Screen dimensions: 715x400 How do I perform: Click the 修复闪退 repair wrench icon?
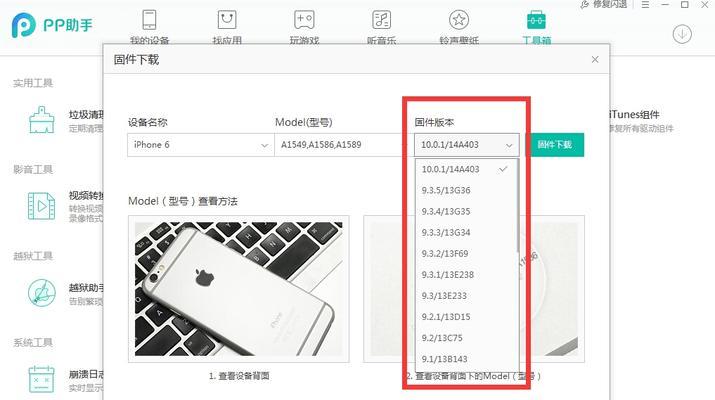click(x=585, y=5)
